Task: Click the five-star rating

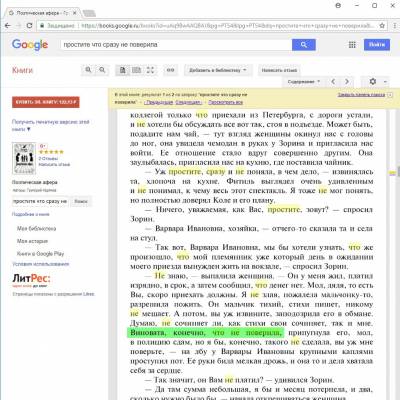Action: (51, 152)
